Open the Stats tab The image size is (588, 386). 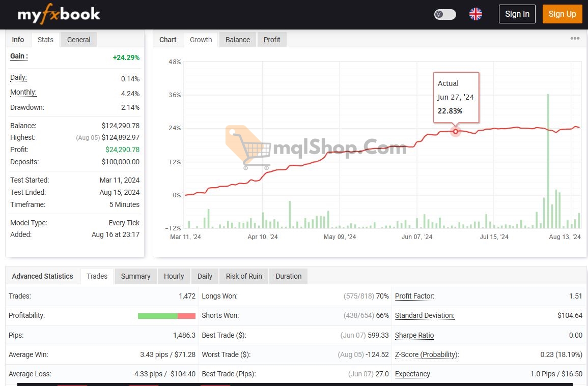pos(45,39)
